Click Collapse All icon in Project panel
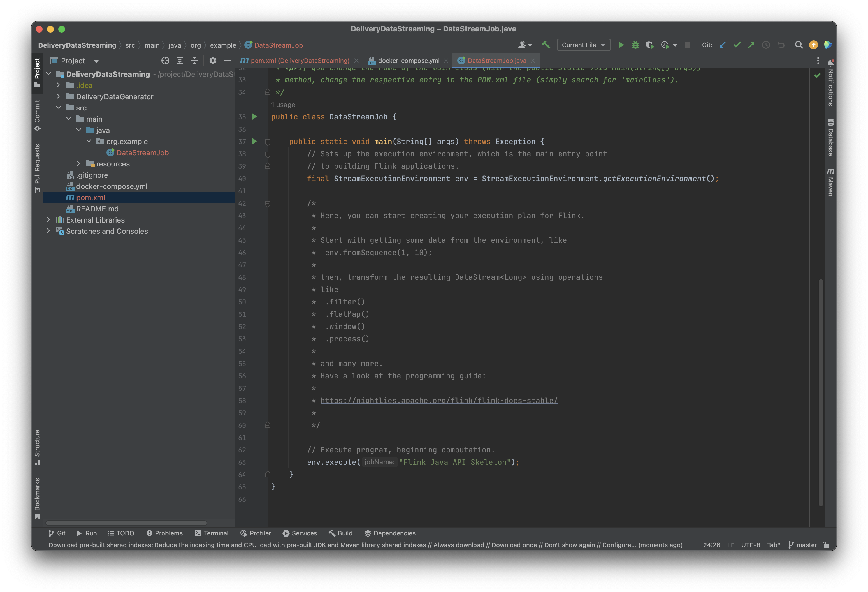Viewport: 868px width, 592px height. 194,61
